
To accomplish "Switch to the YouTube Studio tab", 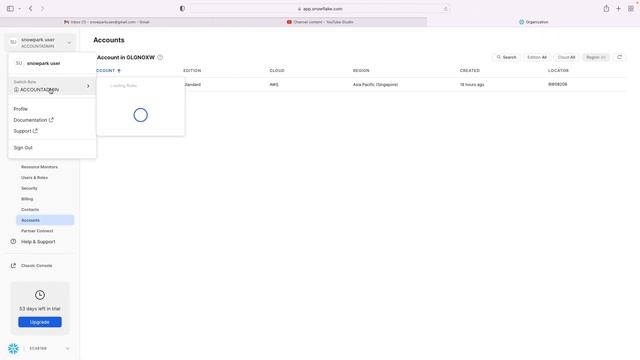I will (x=320, y=22).
